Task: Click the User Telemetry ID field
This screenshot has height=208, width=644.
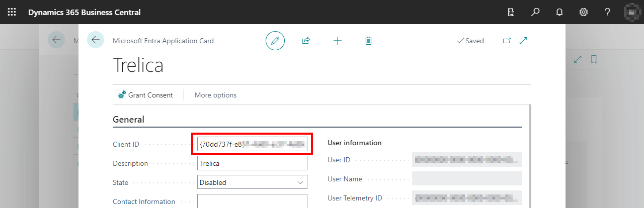Action: click(x=467, y=198)
